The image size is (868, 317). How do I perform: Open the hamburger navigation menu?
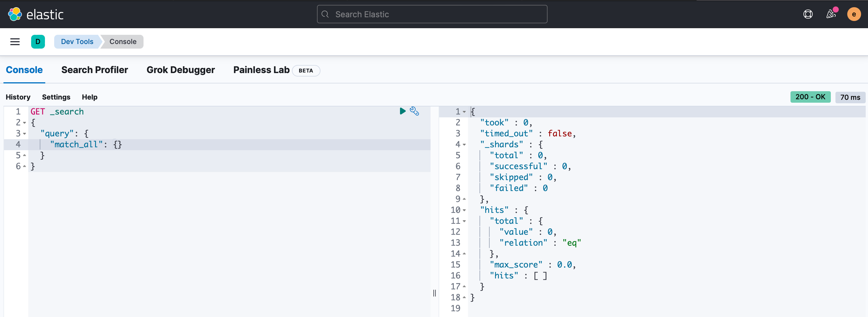[x=15, y=42]
